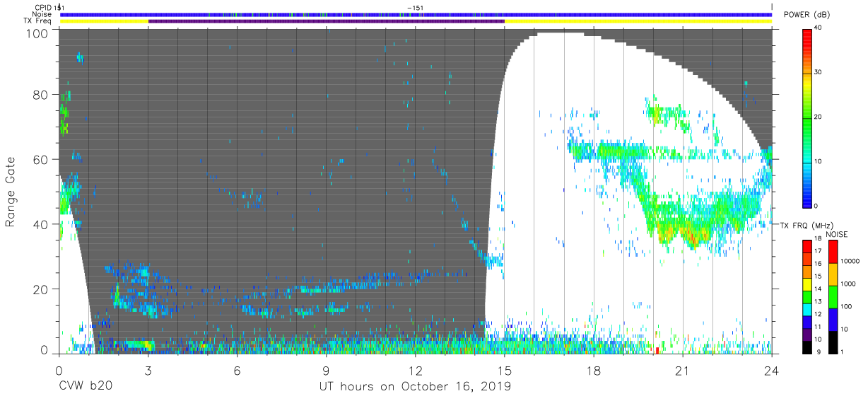Click the CVW b20 label
This screenshot has height=401, width=868.
coord(86,387)
